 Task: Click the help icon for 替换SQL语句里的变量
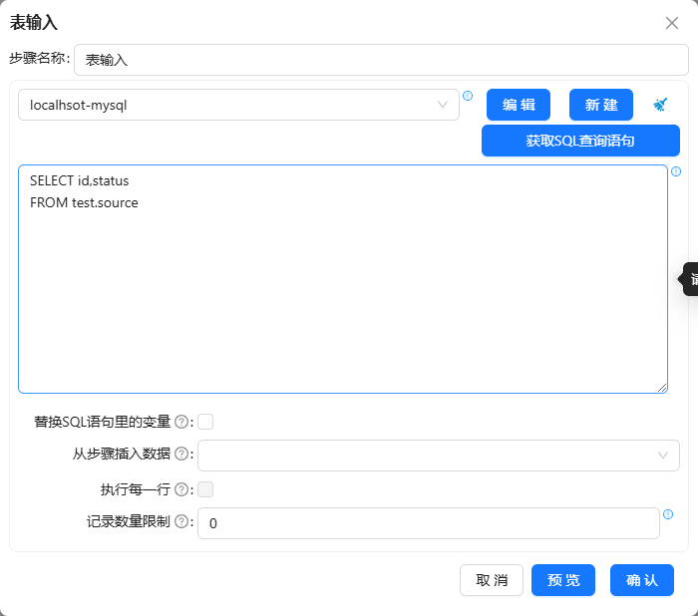pyautogui.click(x=181, y=422)
